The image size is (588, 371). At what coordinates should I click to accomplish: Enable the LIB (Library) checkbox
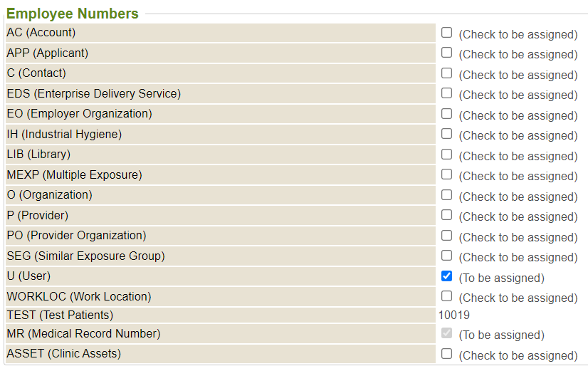(x=446, y=155)
